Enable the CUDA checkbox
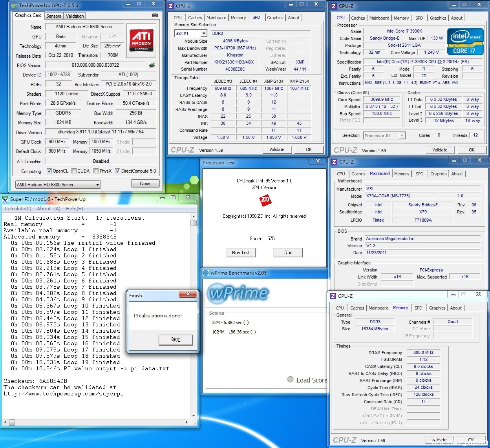This screenshot has width=490, height=448. coord(74,171)
